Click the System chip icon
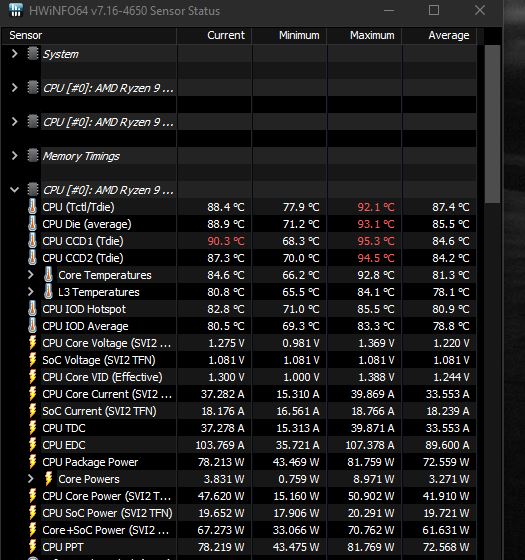This screenshot has height=560, width=525. (x=32, y=54)
